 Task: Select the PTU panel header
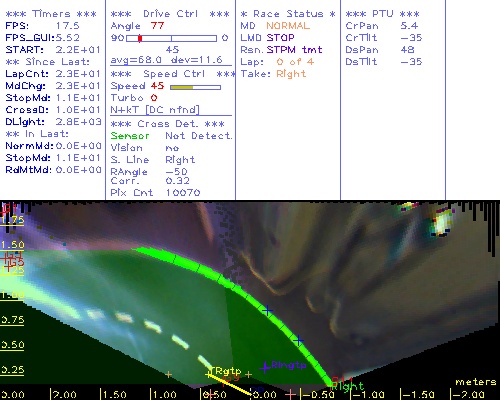click(382, 14)
